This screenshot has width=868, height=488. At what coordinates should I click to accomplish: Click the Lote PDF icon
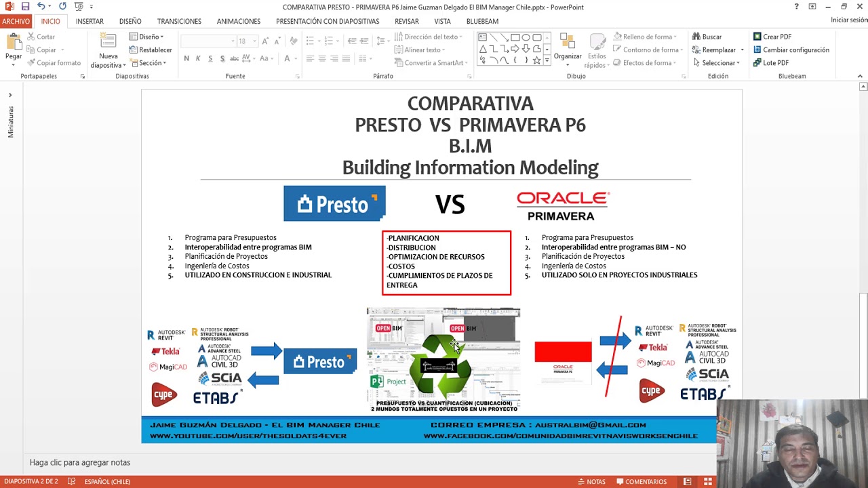(x=757, y=62)
